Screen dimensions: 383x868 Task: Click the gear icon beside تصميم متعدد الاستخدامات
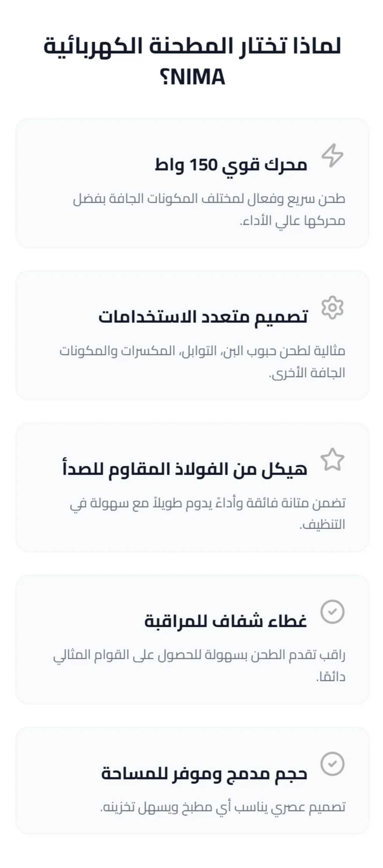(332, 307)
